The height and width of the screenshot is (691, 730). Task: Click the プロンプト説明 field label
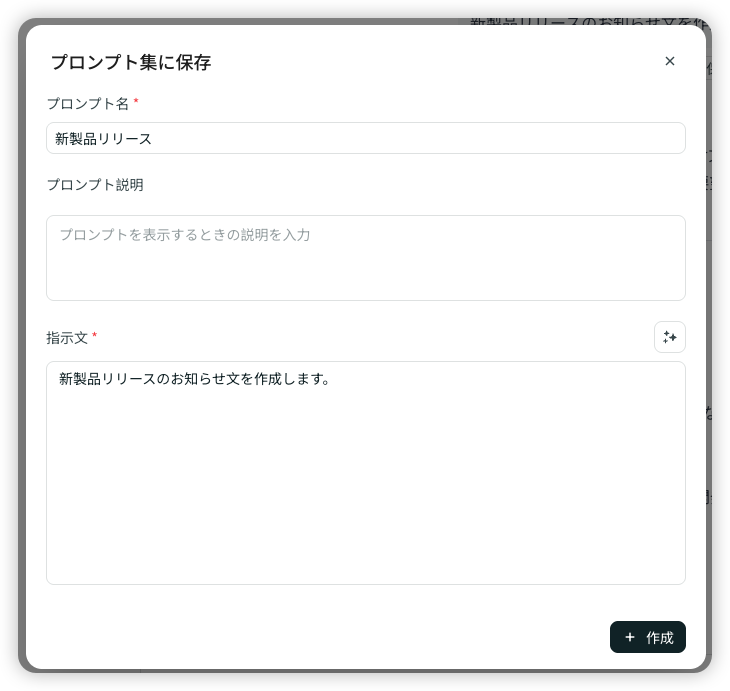95,185
